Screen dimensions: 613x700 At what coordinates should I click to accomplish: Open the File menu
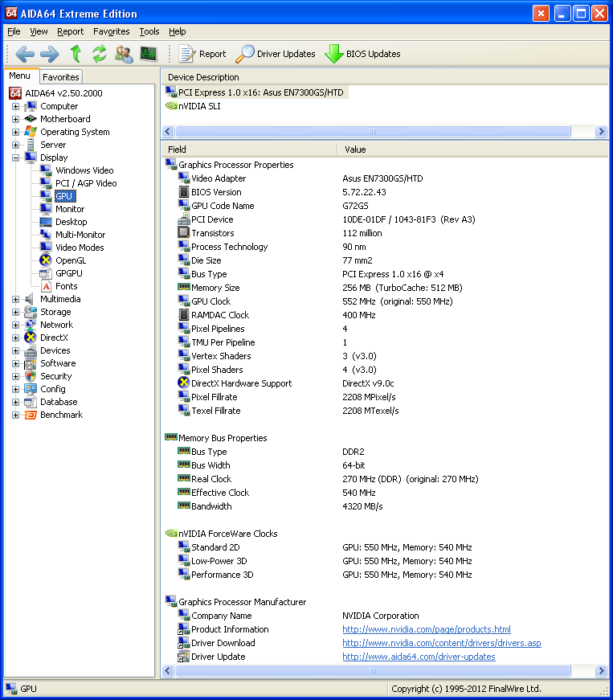pos(14,31)
